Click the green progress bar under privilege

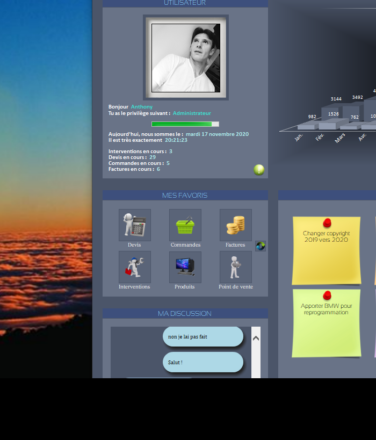[x=185, y=124]
